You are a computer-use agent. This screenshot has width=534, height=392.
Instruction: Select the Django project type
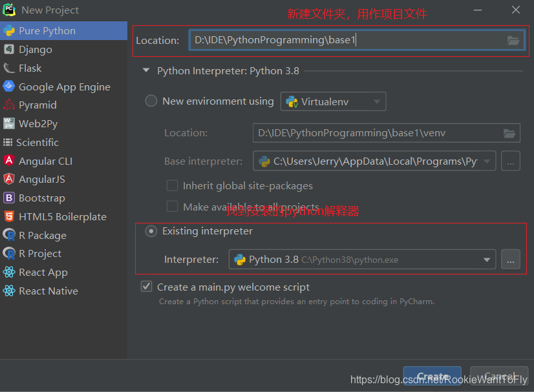point(64,49)
